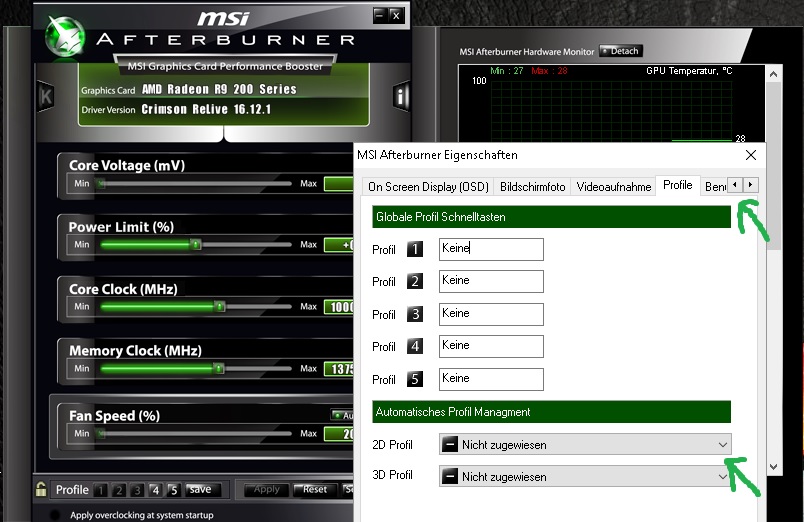804x522 pixels.
Task: Click the Reset button
Action: point(314,490)
